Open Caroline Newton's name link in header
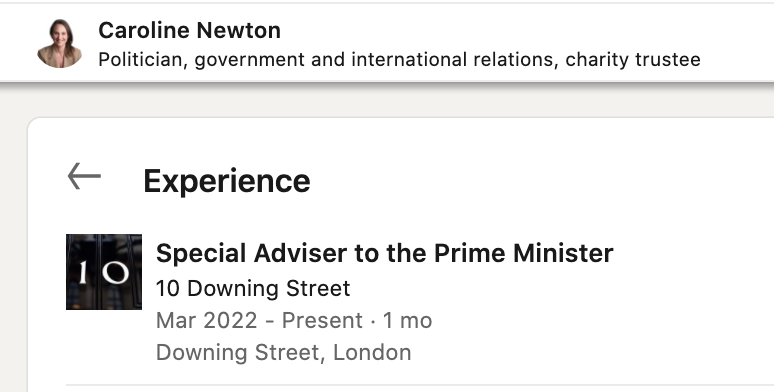Screen dimensions: 774x392 [190, 30]
